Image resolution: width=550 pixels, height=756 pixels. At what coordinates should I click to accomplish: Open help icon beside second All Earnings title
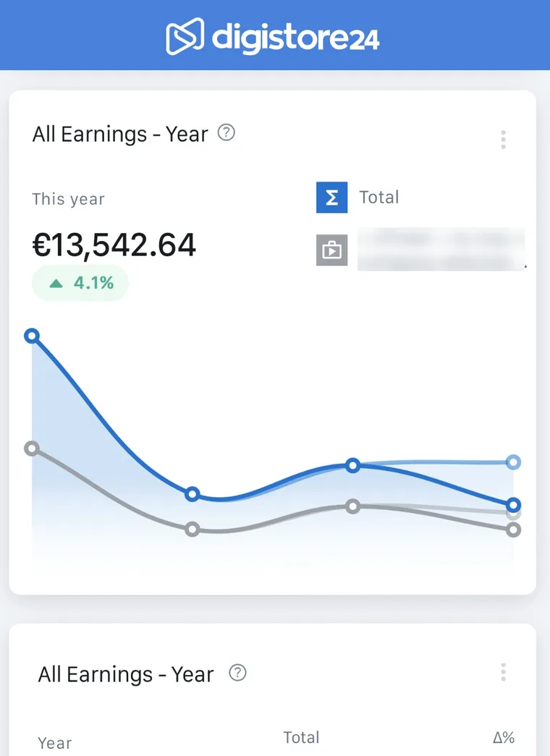point(237,673)
